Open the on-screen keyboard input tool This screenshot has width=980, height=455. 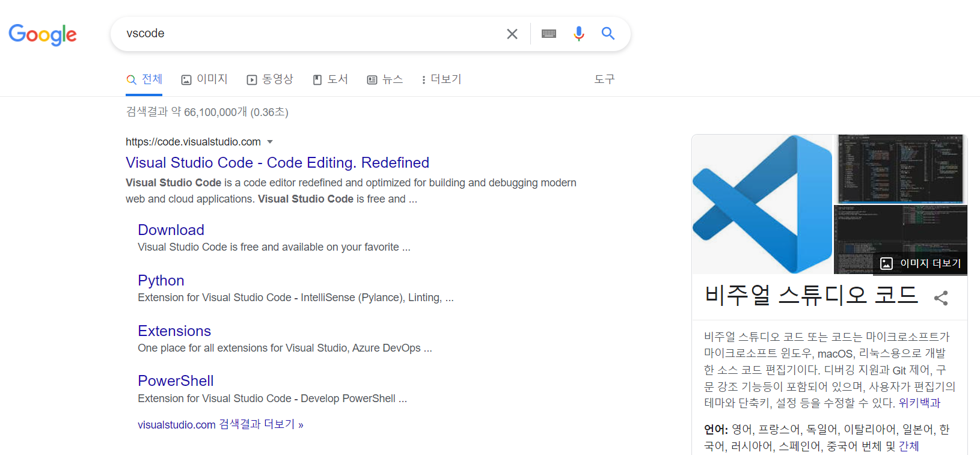[549, 34]
